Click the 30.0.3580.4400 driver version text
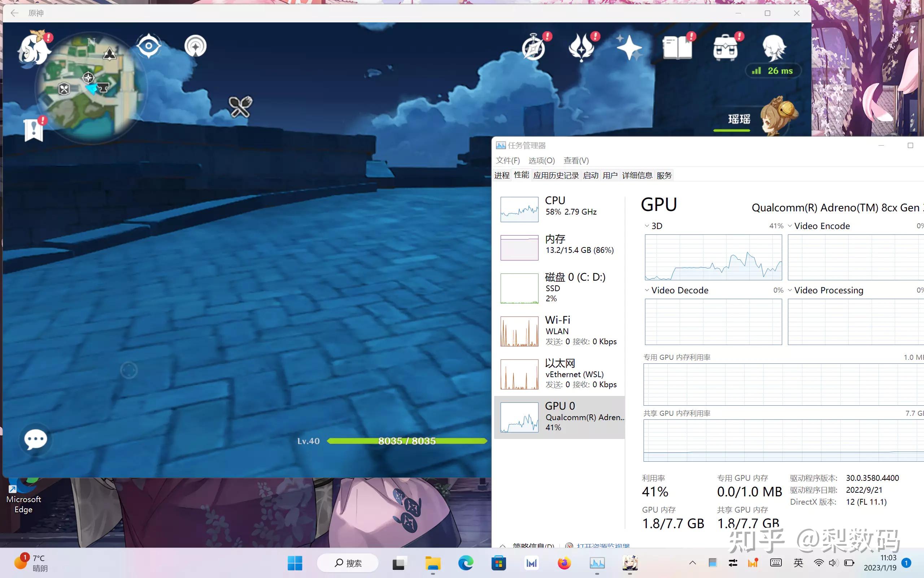Image resolution: width=924 pixels, height=578 pixels. pyautogui.click(x=872, y=478)
